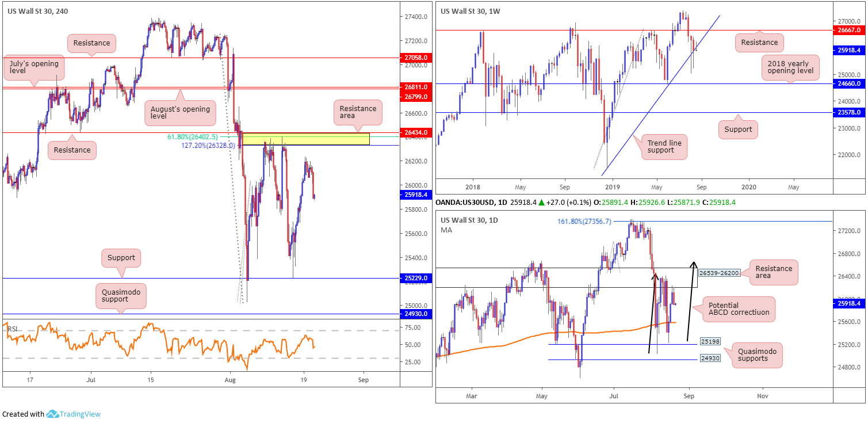Select the 24930.0 Quasimodo price label
This screenshot has height=423, width=868.
coord(415,314)
